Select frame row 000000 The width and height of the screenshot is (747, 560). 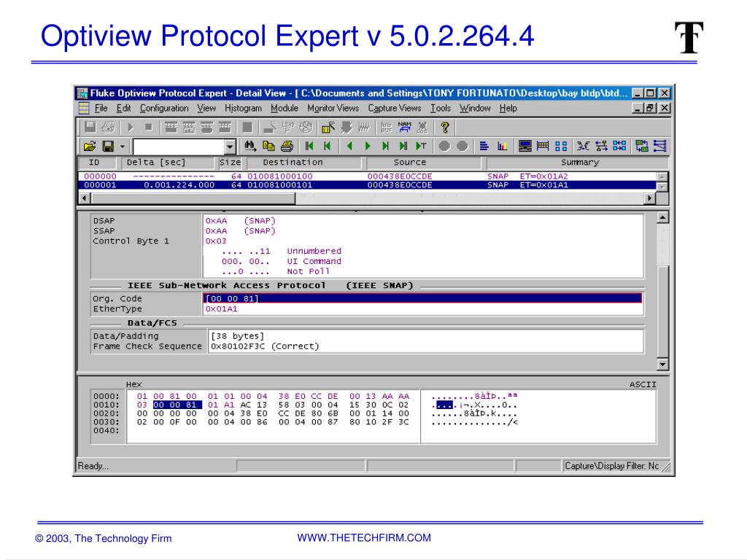click(368, 176)
